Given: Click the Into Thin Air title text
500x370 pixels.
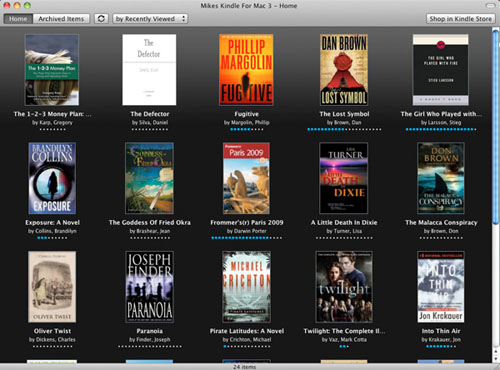Looking at the screenshot, I should [441, 331].
